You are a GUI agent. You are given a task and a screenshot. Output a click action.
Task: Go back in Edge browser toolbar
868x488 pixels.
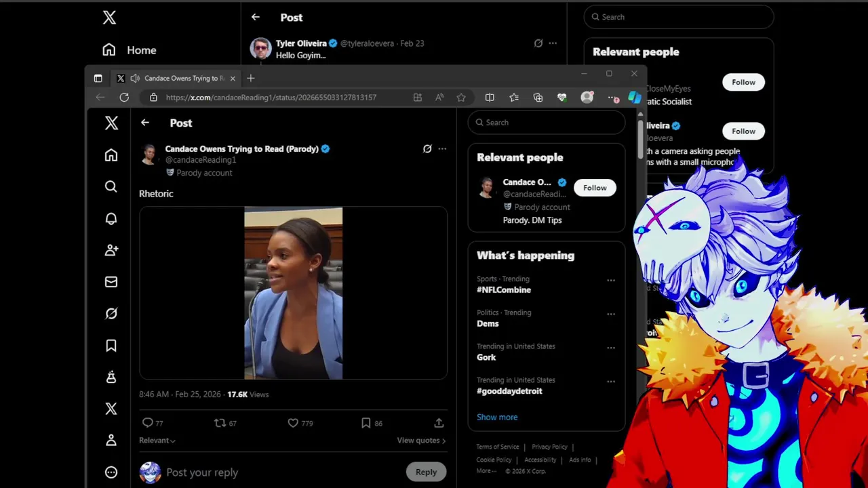(100, 98)
